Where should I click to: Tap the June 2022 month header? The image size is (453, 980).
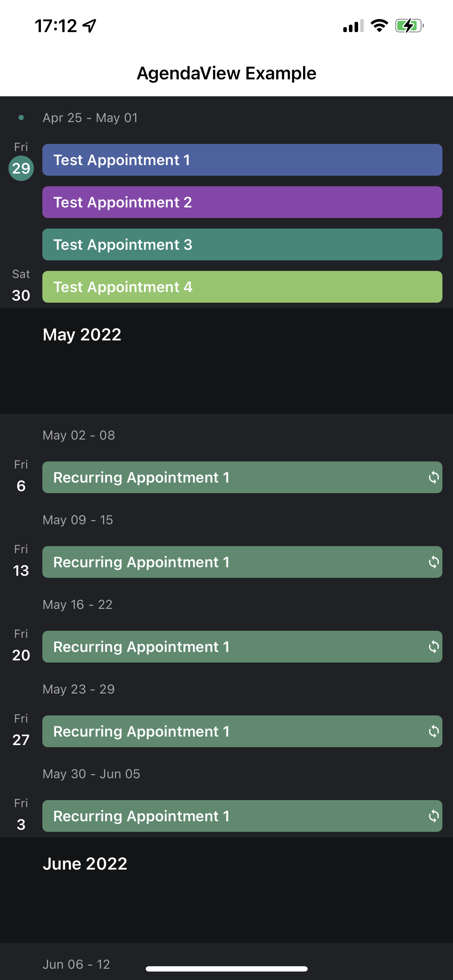85,864
